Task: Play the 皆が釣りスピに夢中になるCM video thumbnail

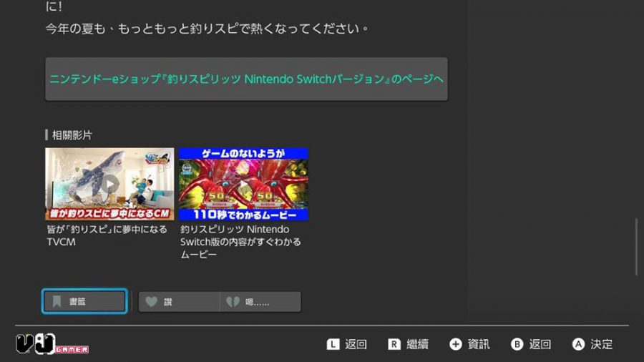Action: click(x=109, y=184)
